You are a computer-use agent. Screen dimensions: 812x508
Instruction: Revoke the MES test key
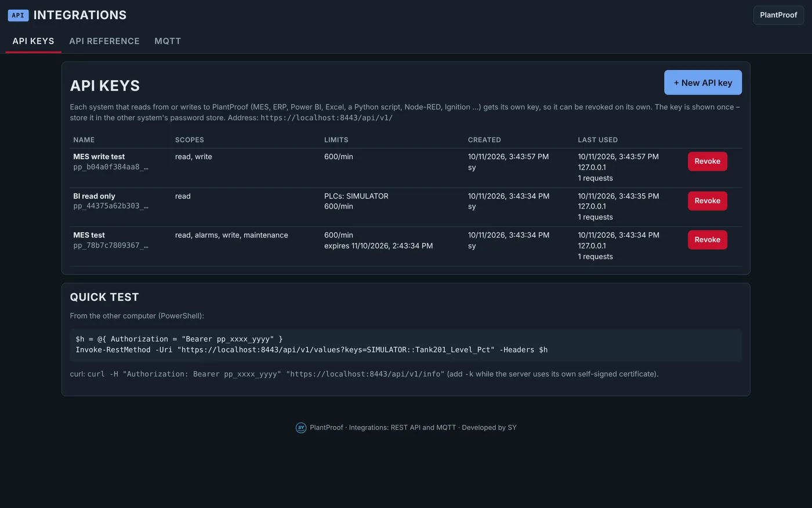point(708,240)
